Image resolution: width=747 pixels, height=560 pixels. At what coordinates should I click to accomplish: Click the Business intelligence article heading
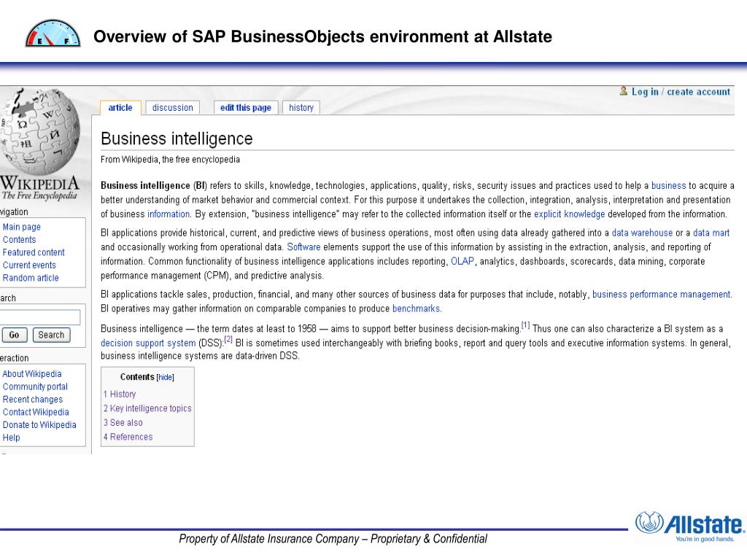click(177, 139)
